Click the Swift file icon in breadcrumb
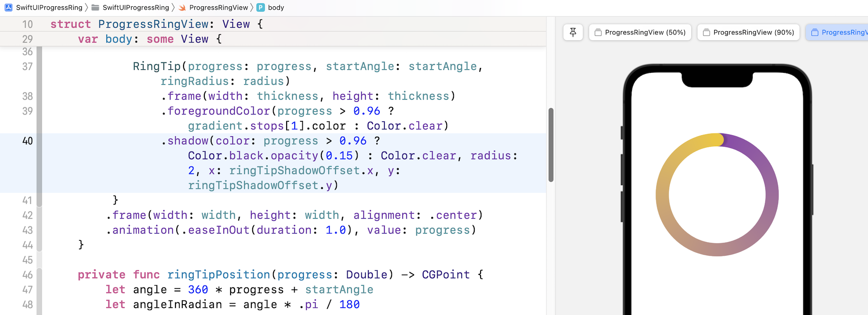Viewport: 868px width, 315px height. 182,8
